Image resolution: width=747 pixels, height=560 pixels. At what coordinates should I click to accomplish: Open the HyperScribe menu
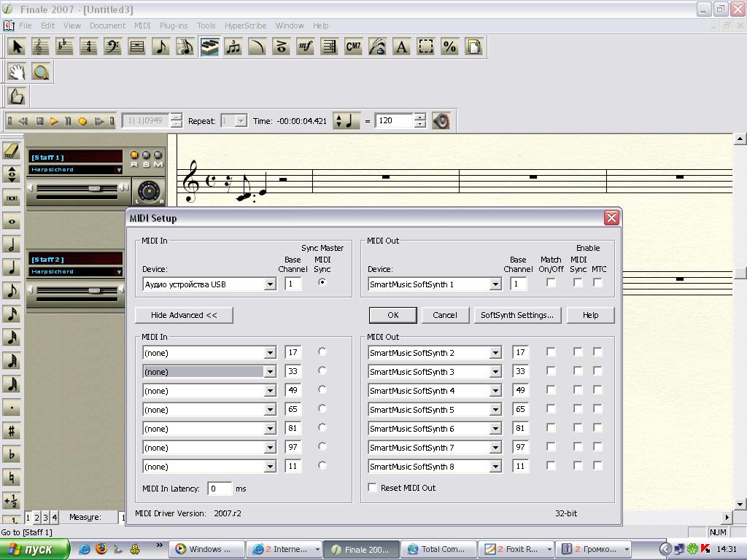click(245, 26)
